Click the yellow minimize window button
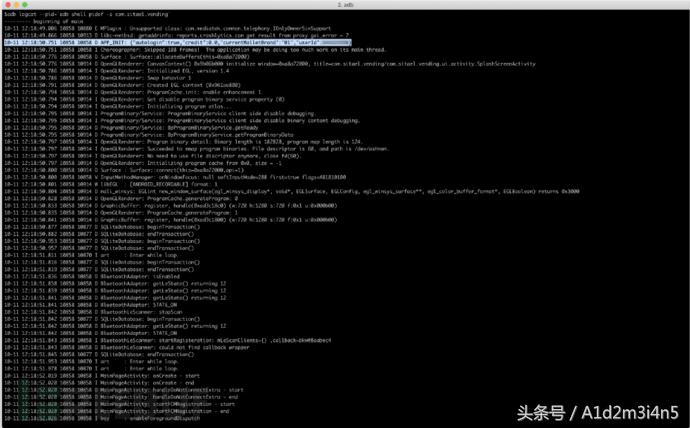The image size is (690, 428). 17,4
